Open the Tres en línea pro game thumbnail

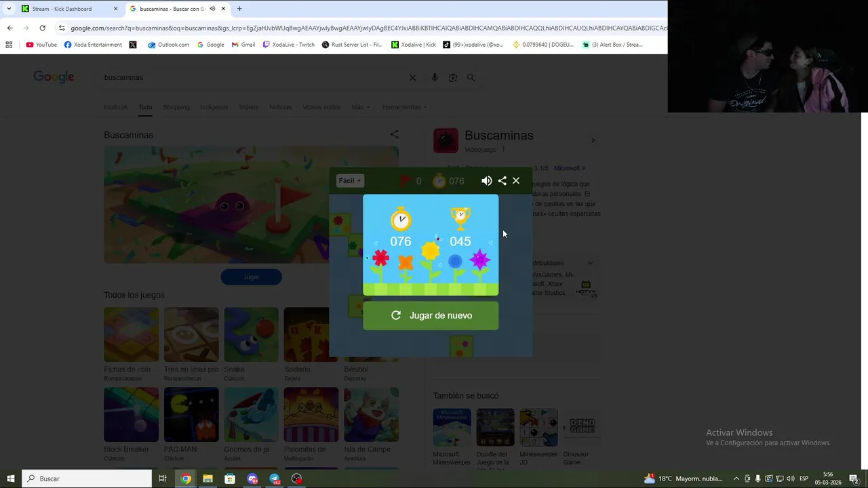click(x=191, y=334)
